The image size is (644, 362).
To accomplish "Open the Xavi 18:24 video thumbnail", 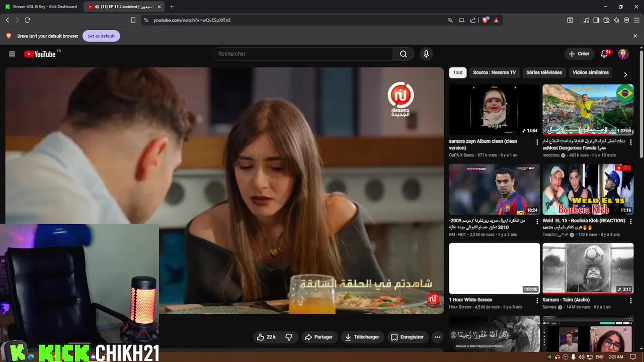I will [494, 189].
